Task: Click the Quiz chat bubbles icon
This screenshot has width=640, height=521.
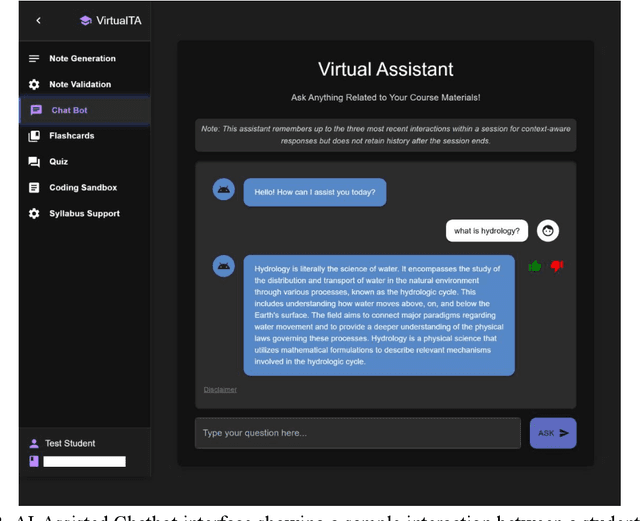Action: 34,161
